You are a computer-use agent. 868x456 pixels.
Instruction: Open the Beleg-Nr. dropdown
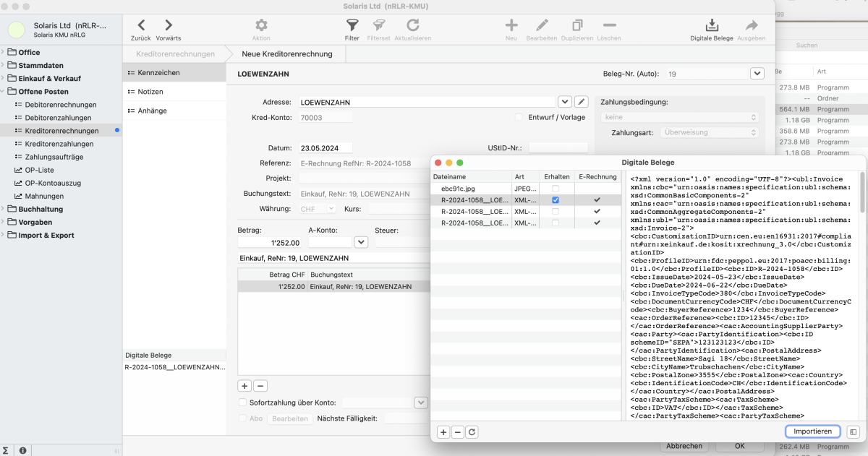pos(757,73)
